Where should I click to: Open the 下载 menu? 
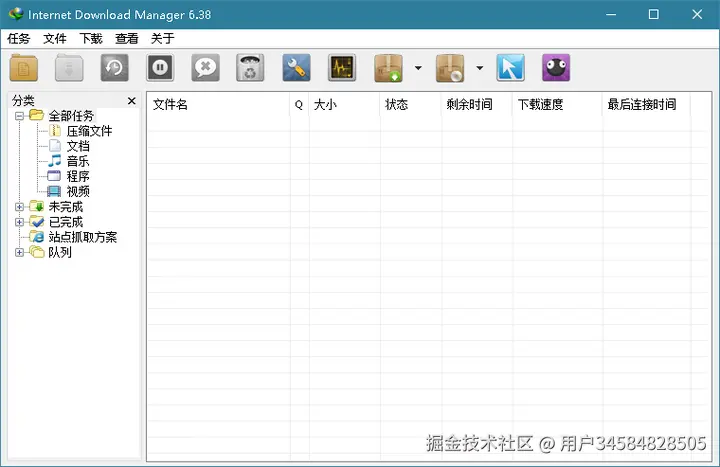(x=90, y=39)
